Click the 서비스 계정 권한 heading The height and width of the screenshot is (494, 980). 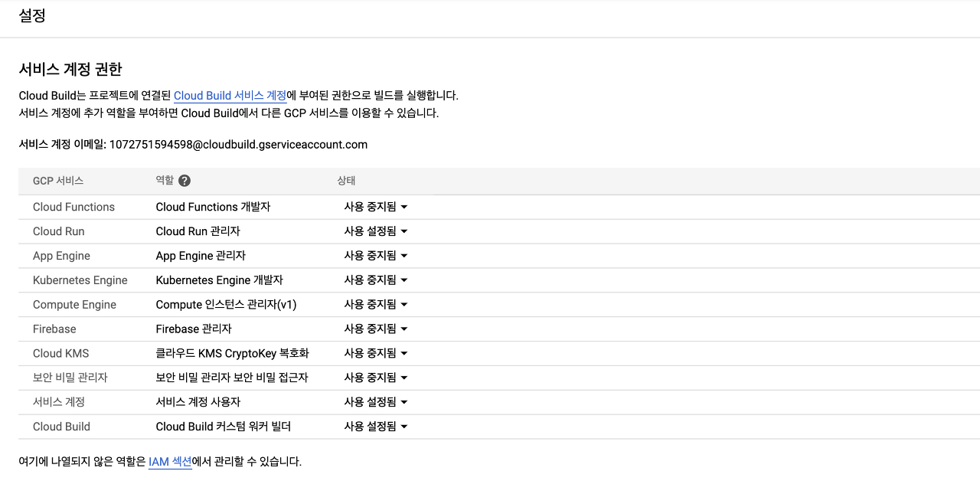(70, 69)
